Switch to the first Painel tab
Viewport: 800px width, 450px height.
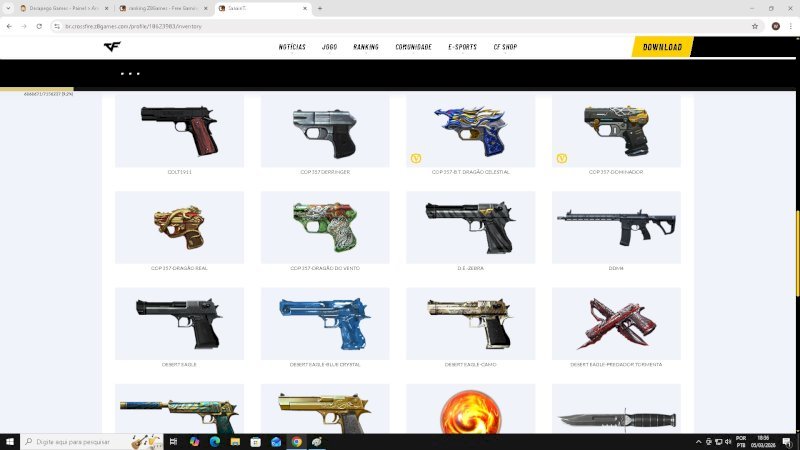click(x=64, y=8)
